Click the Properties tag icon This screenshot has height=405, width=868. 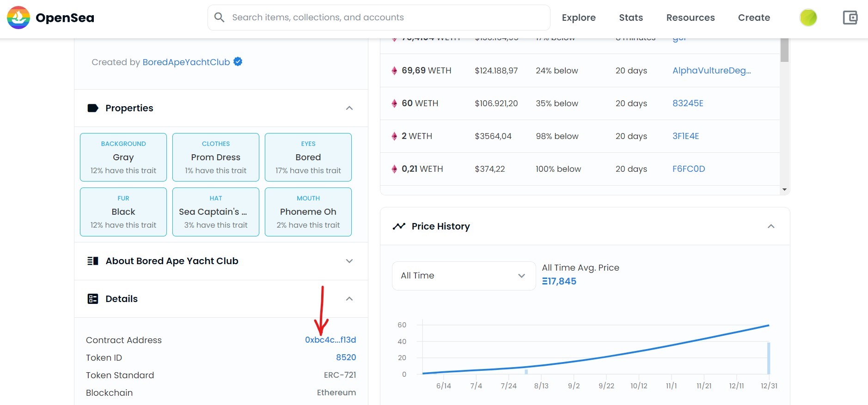(x=93, y=108)
